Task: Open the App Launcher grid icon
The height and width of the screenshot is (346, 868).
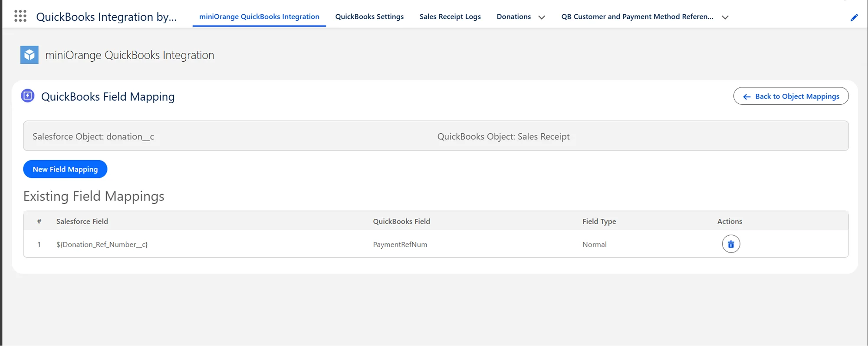Action: coord(20,16)
